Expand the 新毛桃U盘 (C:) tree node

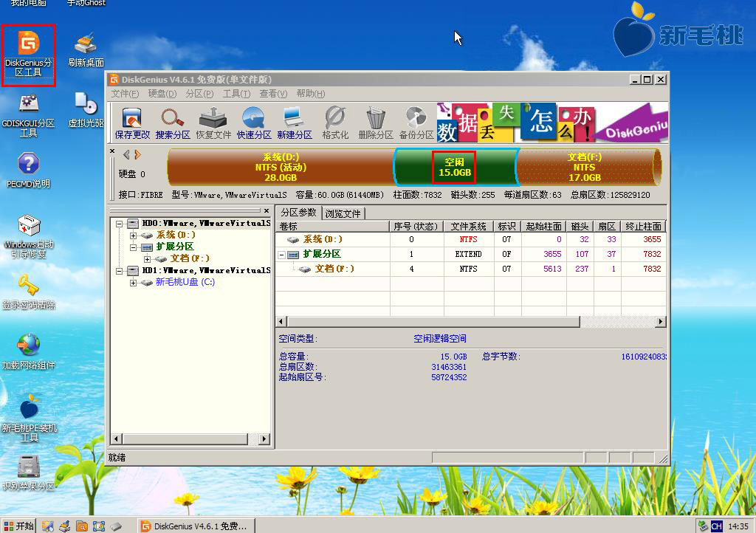[x=133, y=283]
